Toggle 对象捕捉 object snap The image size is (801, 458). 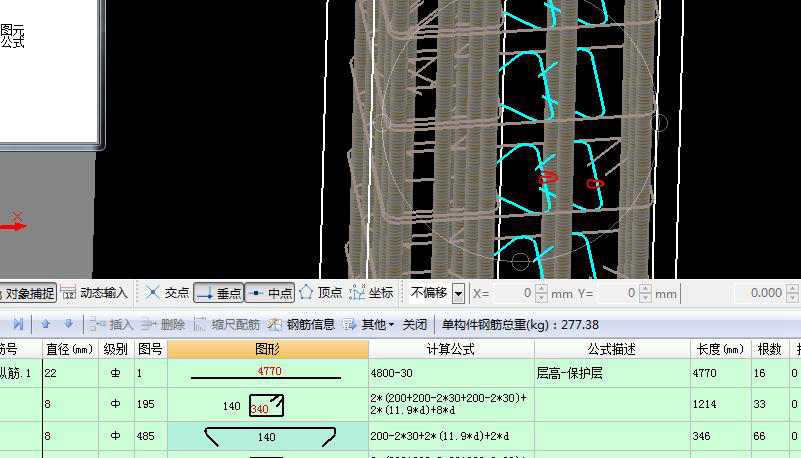tap(28, 294)
